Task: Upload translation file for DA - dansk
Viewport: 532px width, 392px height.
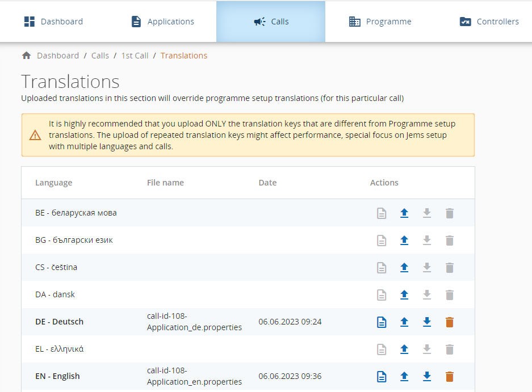Action: click(x=404, y=295)
